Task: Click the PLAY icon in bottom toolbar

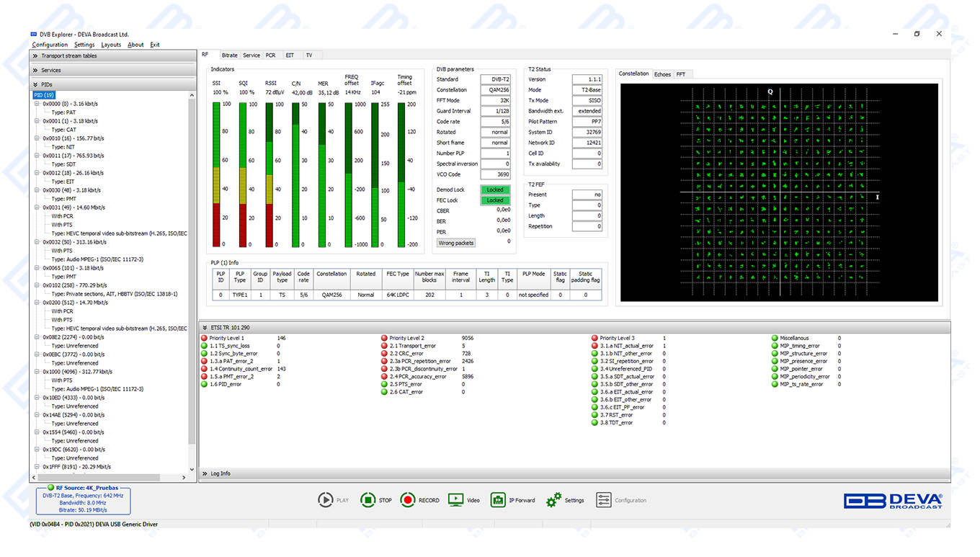Action: click(x=326, y=500)
